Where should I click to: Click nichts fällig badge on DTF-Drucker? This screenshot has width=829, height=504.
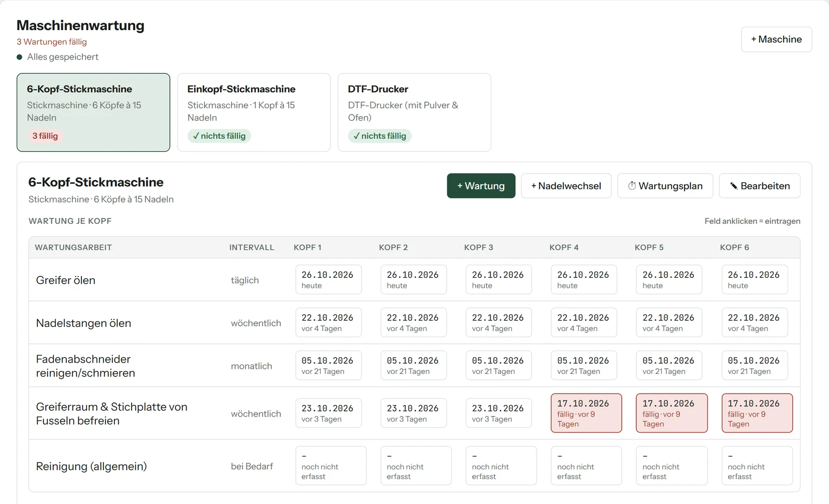pos(380,136)
